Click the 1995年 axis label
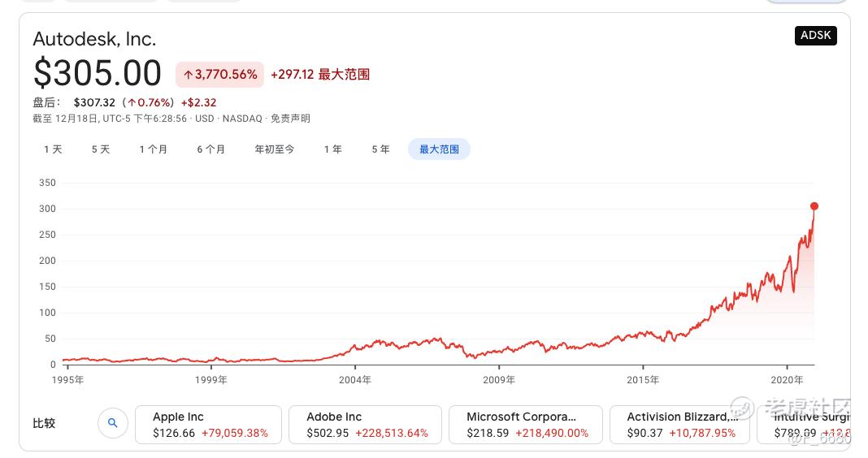This screenshot has width=868, height=458. 68,380
